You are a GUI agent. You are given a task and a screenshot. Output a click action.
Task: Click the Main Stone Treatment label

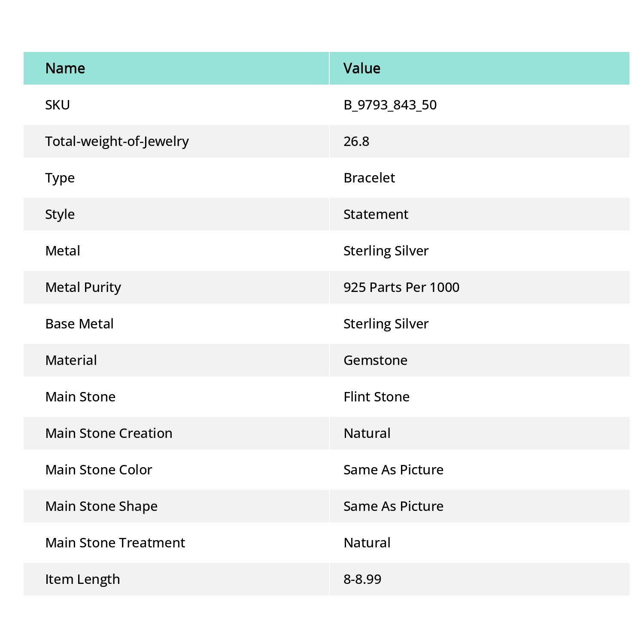click(115, 543)
